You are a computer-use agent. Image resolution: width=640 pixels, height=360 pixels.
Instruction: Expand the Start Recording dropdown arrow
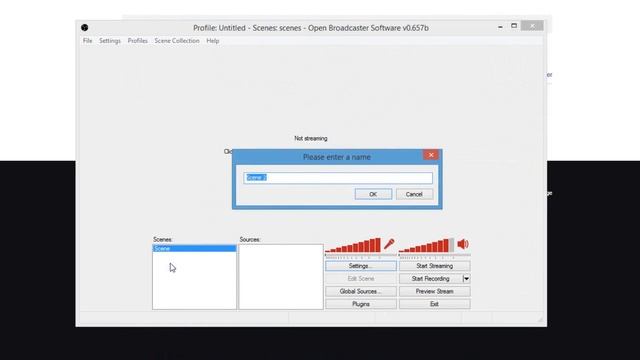point(467,279)
